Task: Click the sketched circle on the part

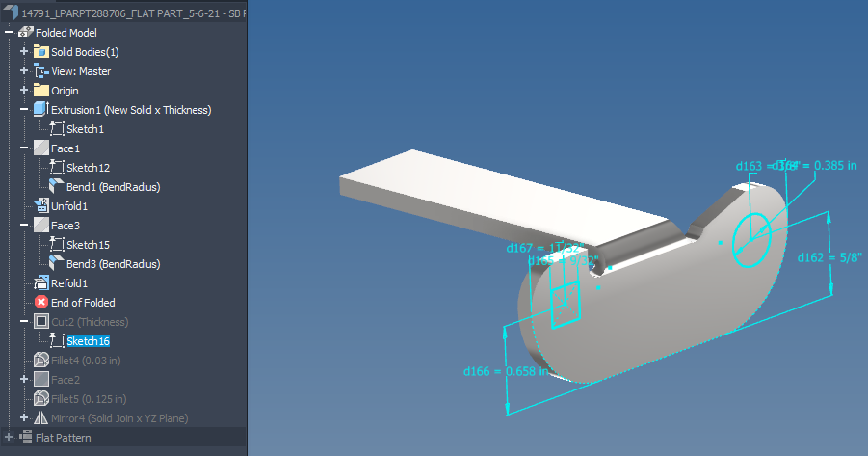Action: [x=751, y=240]
